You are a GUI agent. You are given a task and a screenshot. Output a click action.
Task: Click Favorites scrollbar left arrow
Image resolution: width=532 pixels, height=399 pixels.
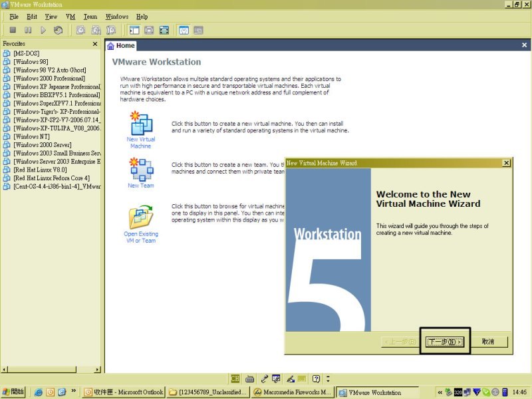(5, 370)
